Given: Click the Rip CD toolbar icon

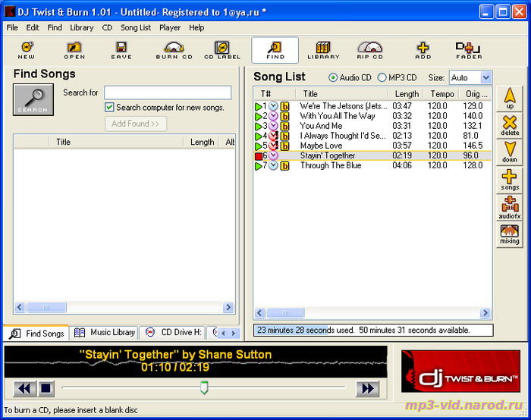Looking at the screenshot, I should click(x=370, y=50).
